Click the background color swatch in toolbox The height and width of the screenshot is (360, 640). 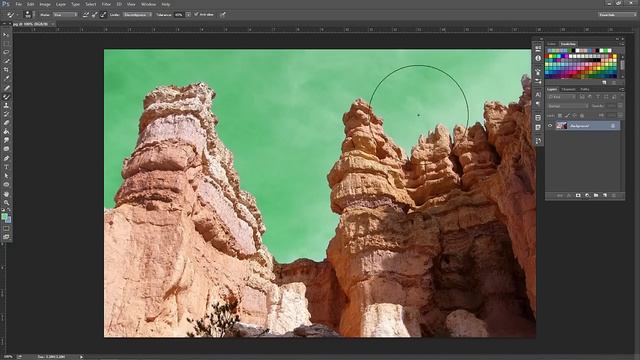pos(8,220)
